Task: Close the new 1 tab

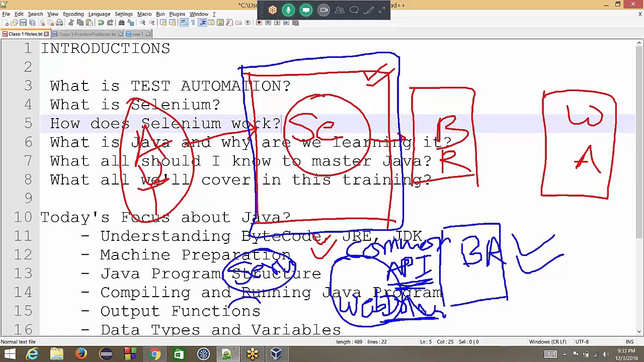Action: pyautogui.click(x=148, y=34)
